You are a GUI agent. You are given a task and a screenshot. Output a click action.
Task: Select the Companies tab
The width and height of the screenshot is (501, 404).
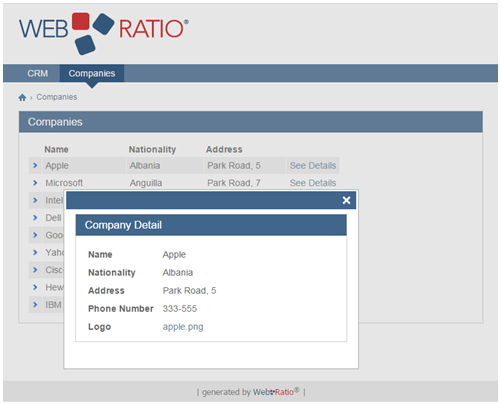[x=92, y=73]
